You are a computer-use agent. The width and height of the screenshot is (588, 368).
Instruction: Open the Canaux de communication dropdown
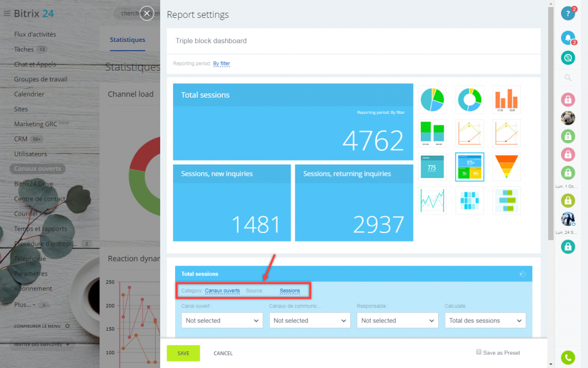(x=310, y=321)
